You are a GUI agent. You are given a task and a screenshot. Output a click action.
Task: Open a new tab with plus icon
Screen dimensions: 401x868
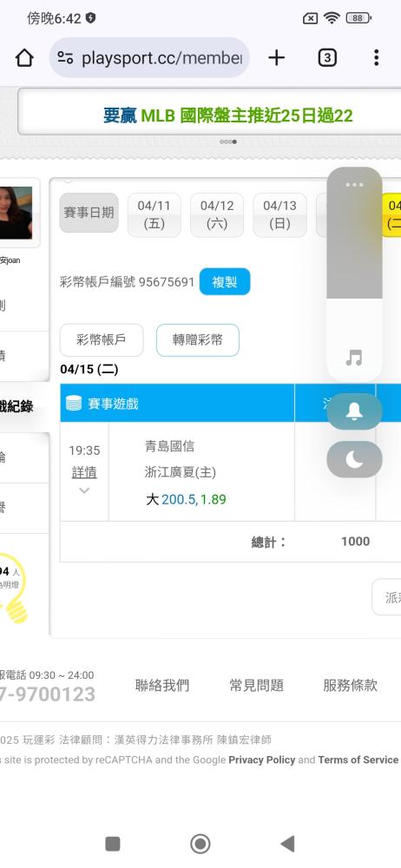276,57
